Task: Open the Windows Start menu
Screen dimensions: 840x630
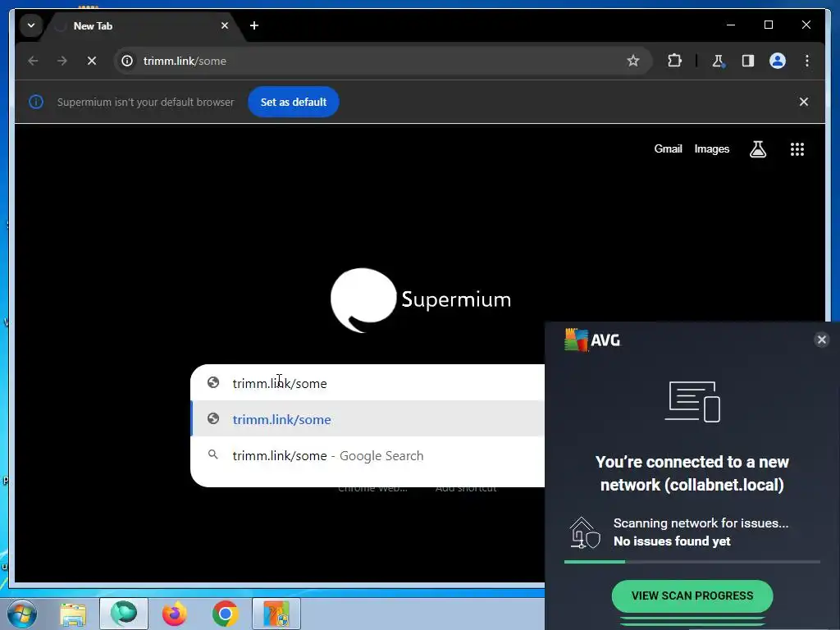Action: tap(21, 614)
